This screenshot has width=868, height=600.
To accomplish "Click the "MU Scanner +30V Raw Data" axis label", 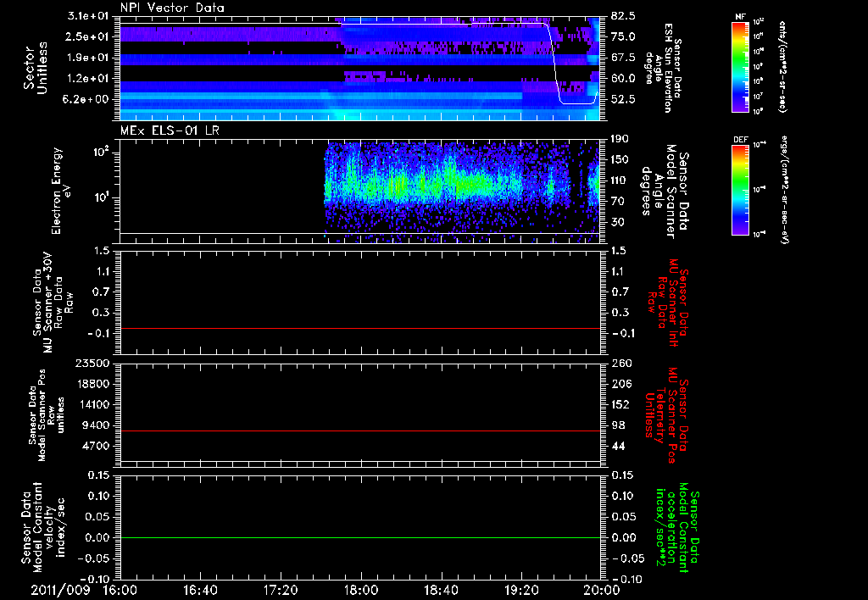I will pyautogui.click(x=53, y=303).
